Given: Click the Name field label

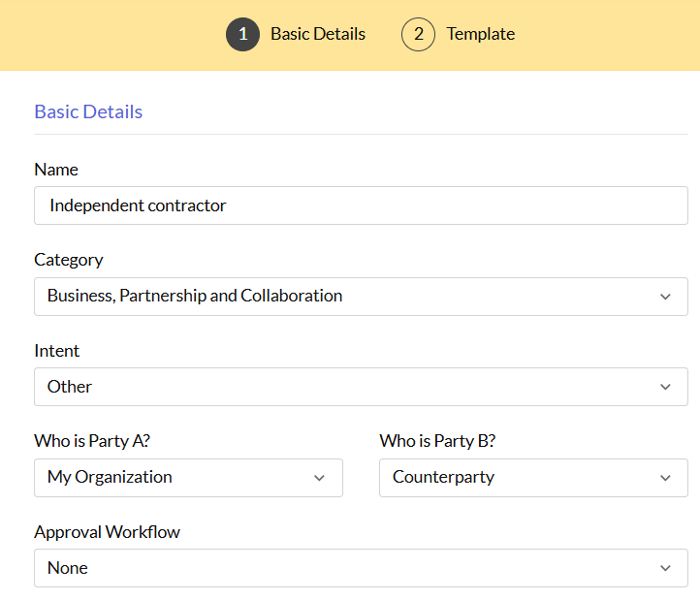Looking at the screenshot, I should [56, 170].
